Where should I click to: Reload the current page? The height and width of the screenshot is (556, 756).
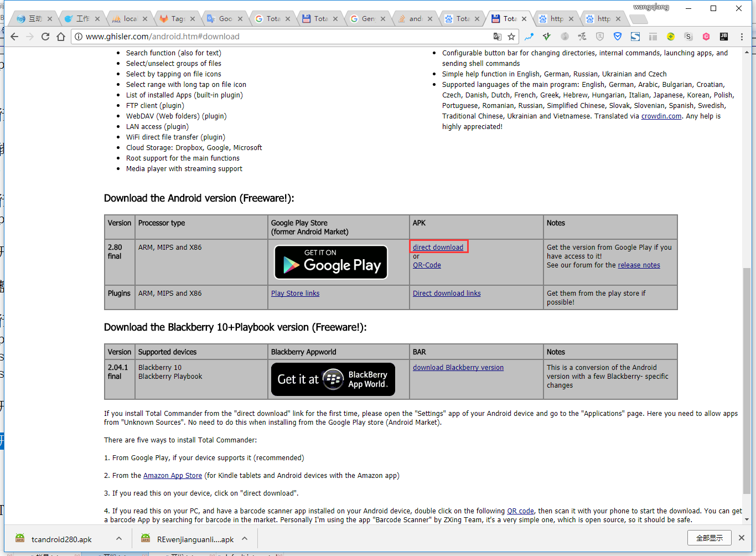click(45, 37)
